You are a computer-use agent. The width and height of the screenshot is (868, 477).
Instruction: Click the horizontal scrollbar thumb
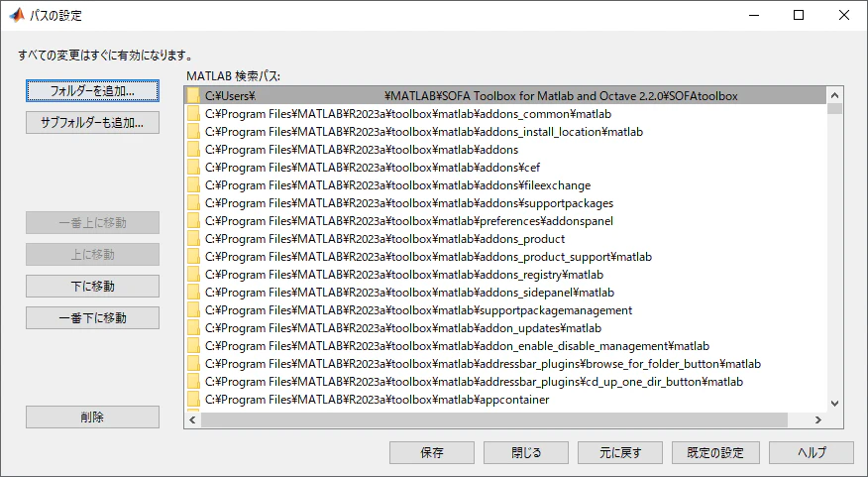[x=494, y=419]
